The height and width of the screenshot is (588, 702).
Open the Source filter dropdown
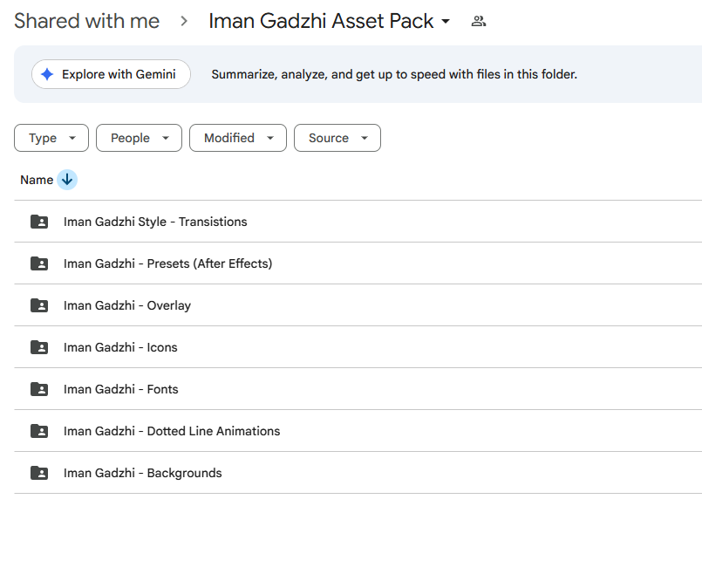point(337,138)
